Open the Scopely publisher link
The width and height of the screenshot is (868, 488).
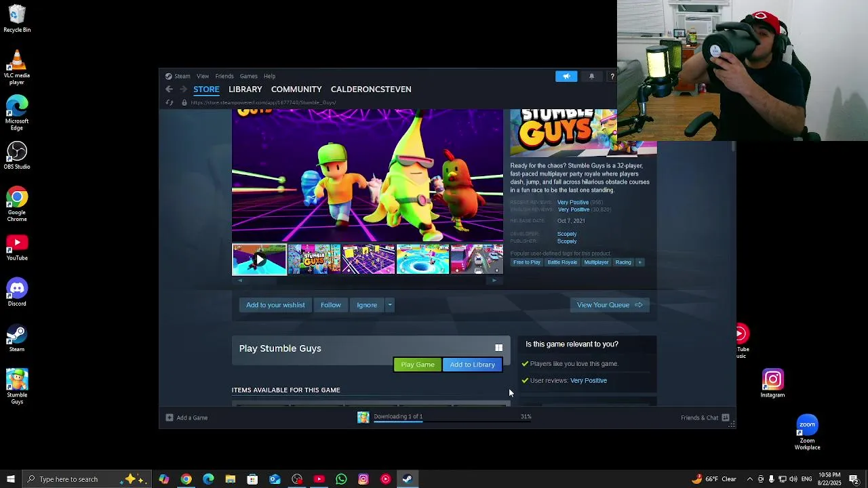tap(567, 241)
